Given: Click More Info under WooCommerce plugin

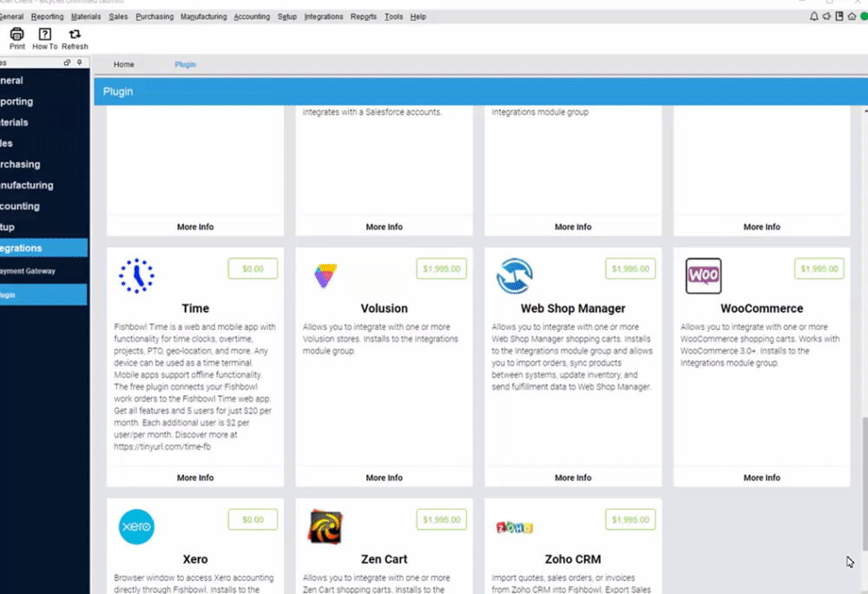Looking at the screenshot, I should [762, 478].
